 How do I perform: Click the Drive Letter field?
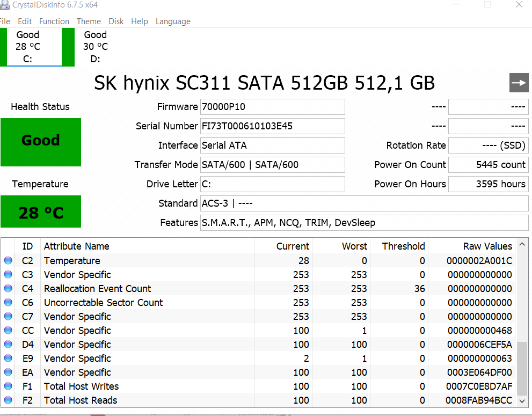click(x=273, y=184)
